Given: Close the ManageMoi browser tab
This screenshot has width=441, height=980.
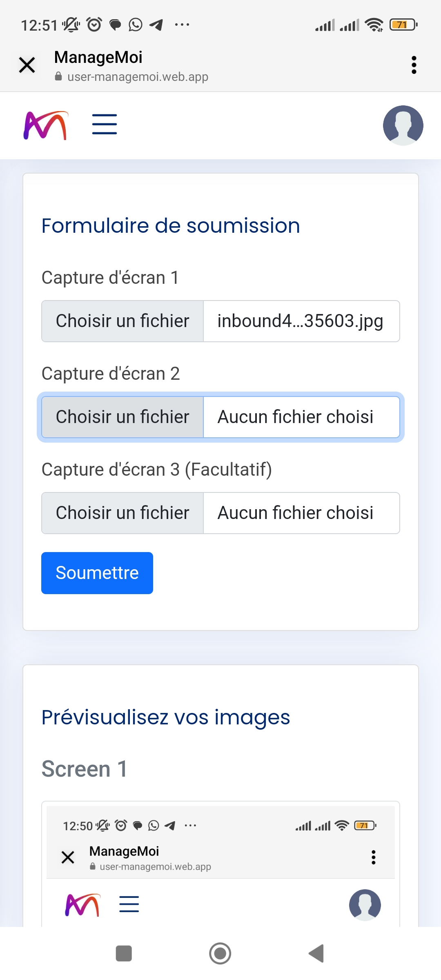Looking at the screenshot, I should coord(27,65).
